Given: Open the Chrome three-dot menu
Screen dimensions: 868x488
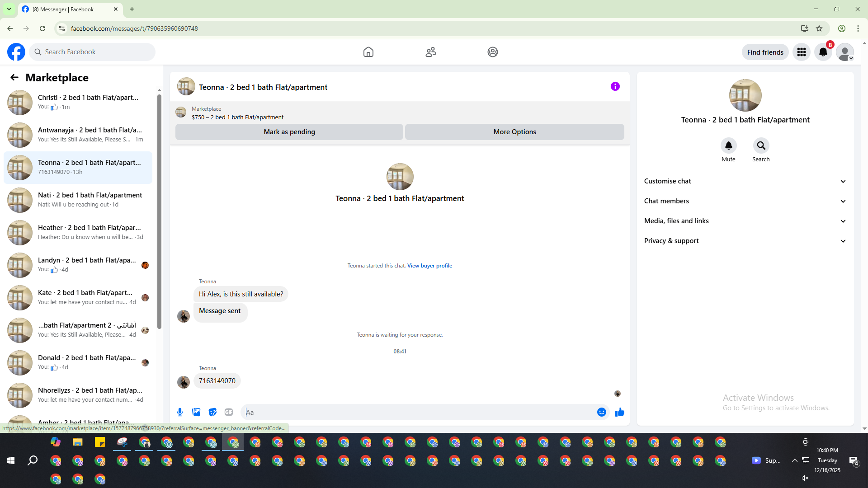Looking at the screenshot, I should click(858, 28).
